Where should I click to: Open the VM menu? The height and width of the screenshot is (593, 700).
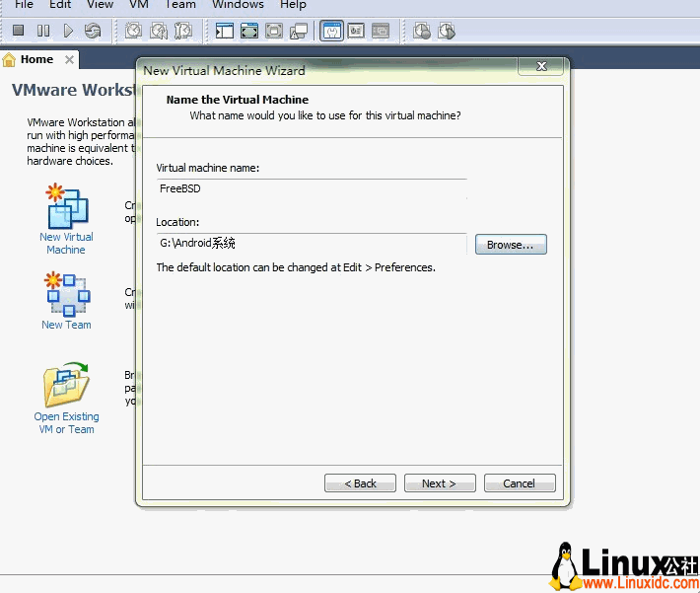[x=139, y=5]
